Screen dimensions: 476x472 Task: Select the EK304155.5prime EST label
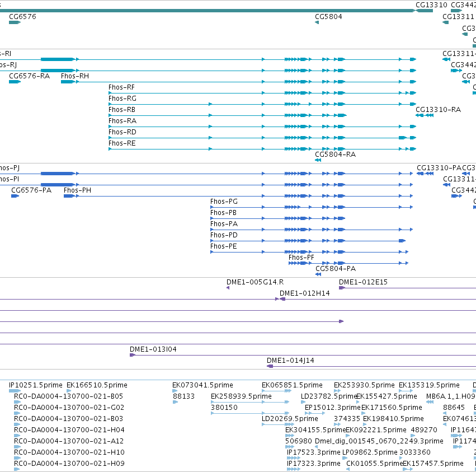click(x=315, y=430)
